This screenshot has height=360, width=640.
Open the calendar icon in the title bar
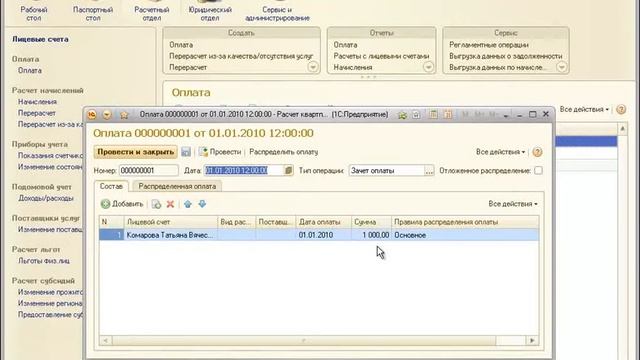(x=448, y=115)
